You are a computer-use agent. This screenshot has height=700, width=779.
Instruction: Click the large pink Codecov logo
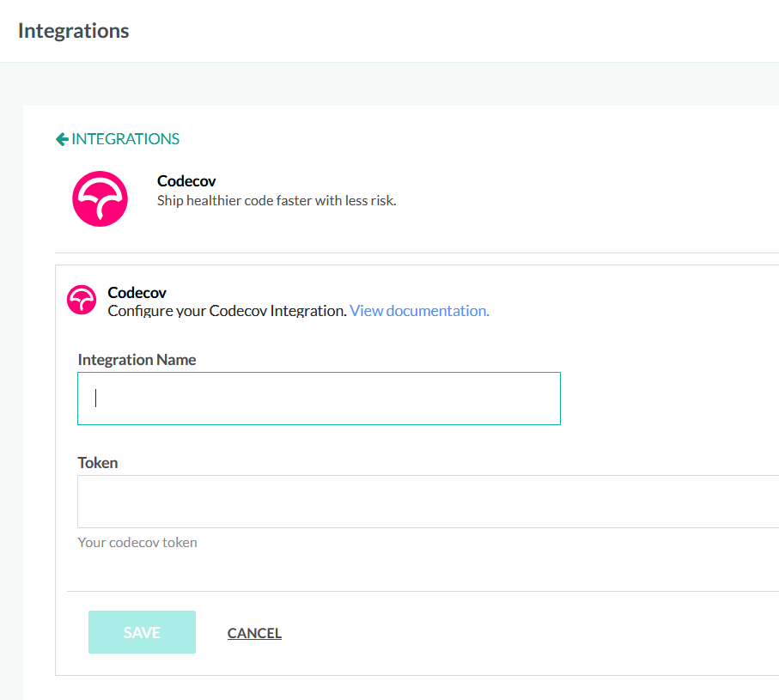[x=100, y=198]
